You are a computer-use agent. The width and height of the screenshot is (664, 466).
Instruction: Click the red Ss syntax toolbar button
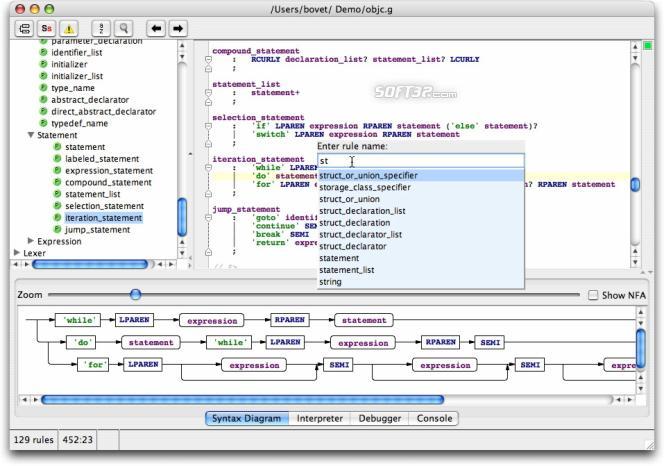(x=46, y=29)
